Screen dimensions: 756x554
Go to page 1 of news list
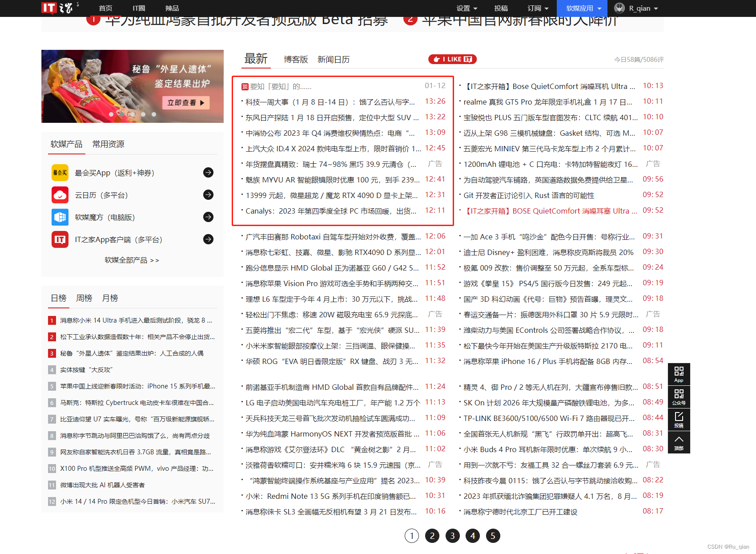coord(412,536)
